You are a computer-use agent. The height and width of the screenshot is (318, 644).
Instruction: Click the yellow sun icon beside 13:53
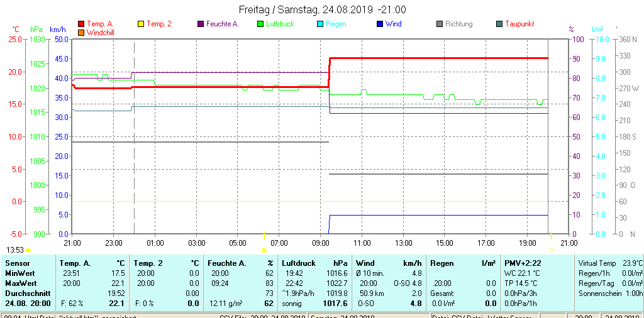coord(28,250)
